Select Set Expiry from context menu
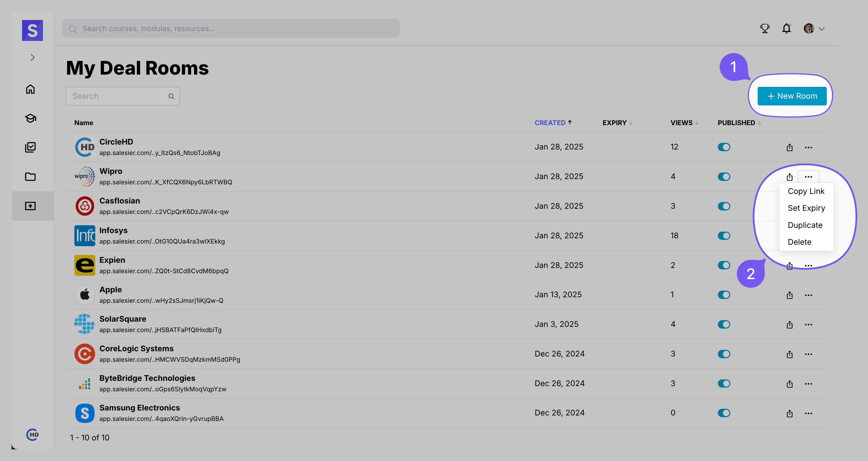This screenshot has height=461, width=868. click(806, 208)
